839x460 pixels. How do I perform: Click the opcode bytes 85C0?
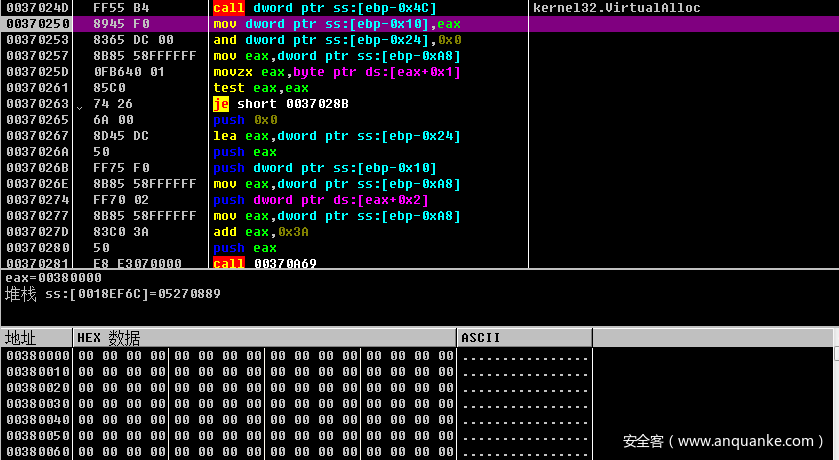coord(110,88)
